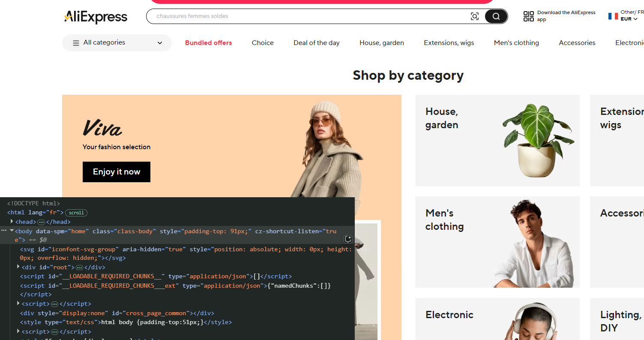644x340 pixels.
Task: Expand the div id root node in DevTools
Action: click(18, 267)
